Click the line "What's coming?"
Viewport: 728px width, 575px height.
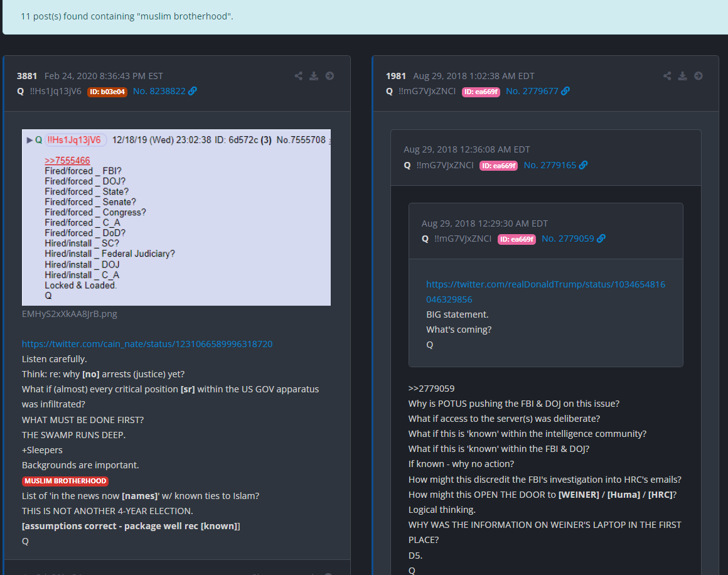pos(459,330)
